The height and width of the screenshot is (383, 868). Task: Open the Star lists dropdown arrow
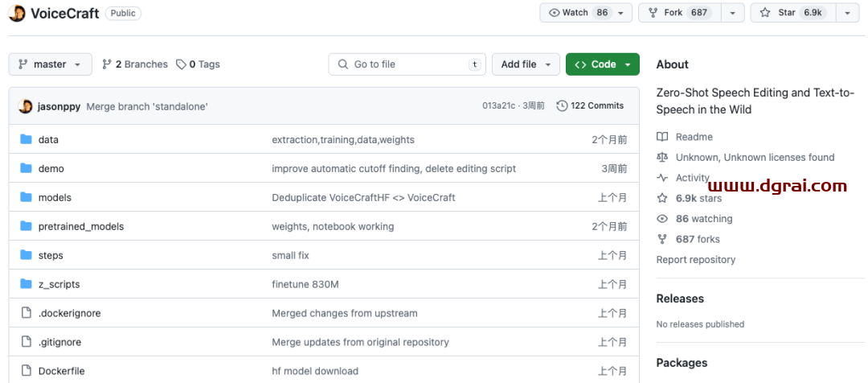coord(848,13)
